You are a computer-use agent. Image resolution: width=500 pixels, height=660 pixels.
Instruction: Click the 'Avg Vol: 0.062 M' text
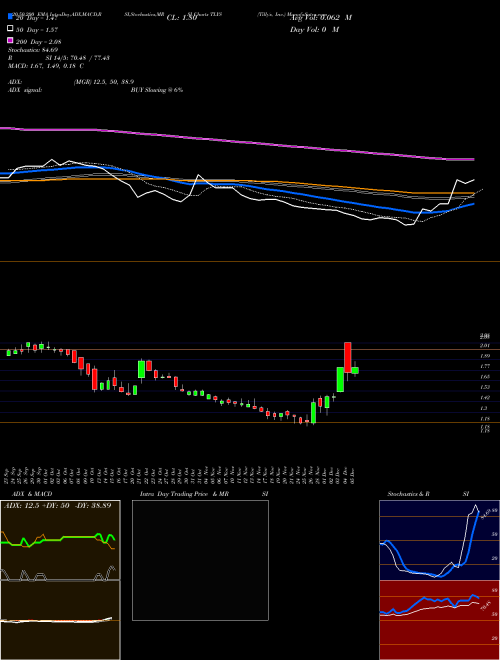point(321,18)
